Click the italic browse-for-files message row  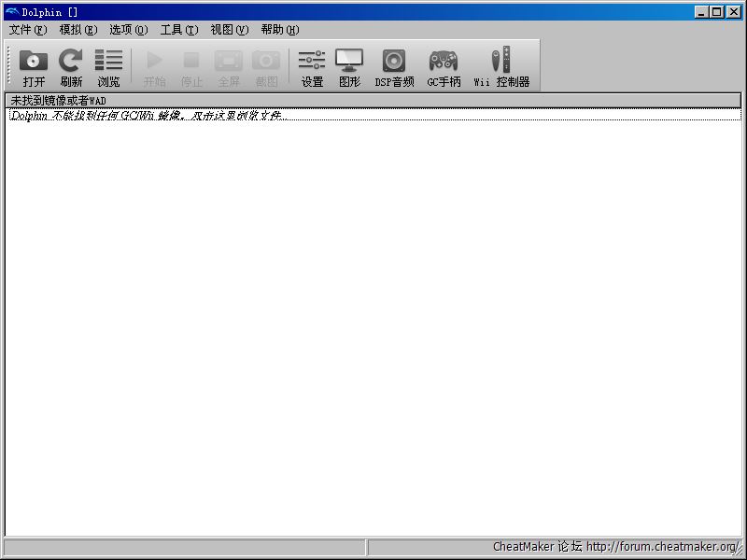coord(146,115)
